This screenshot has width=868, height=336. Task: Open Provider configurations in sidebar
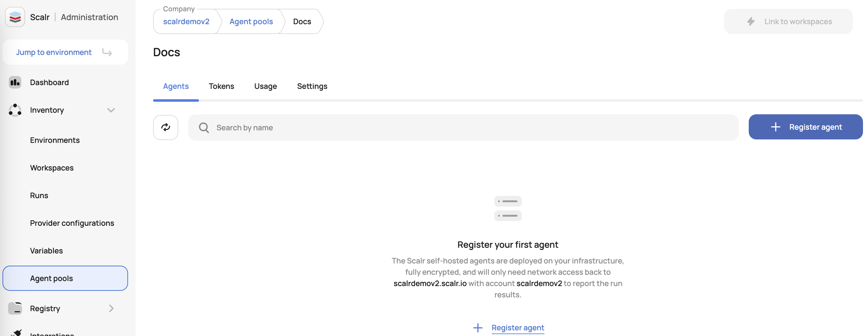pos(72,223)
